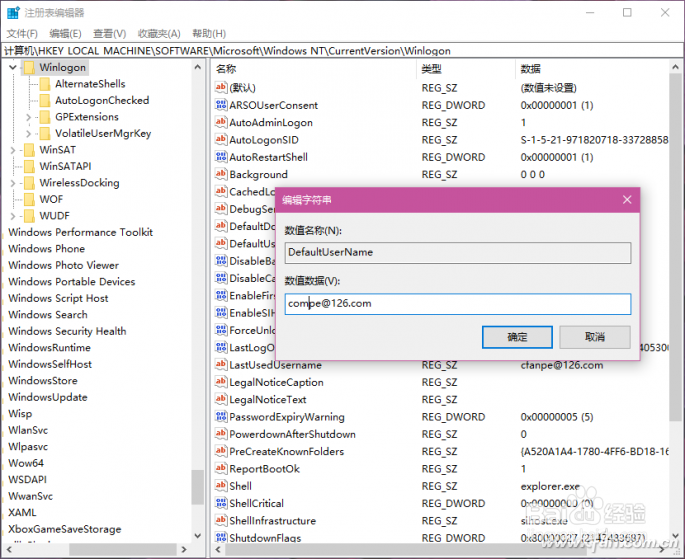This screenshot has width=685, height=559.
Task: Expand the GPExtensions subkey
Action: pyautogui.click(x=28, y=117)
